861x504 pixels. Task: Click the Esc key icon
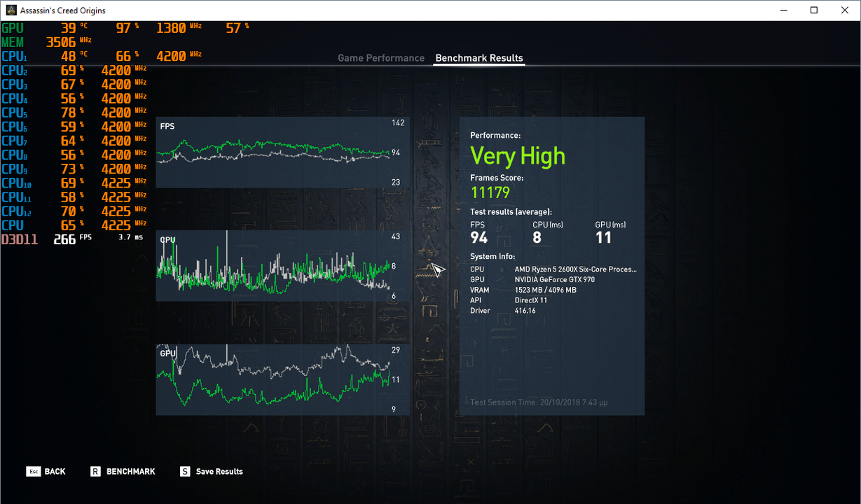[33, 472]
